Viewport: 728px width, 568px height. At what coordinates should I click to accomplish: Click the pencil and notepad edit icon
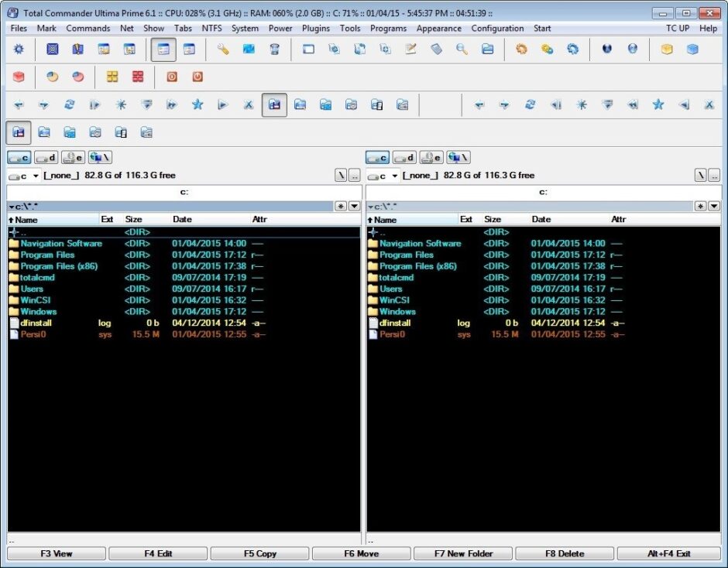410,49
